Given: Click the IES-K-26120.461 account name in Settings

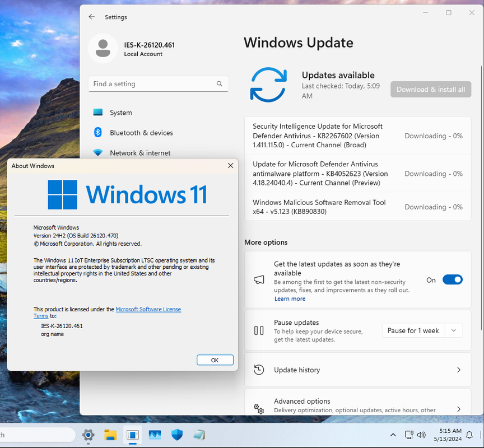Looking at the screenshot, I should coord(150,45).
